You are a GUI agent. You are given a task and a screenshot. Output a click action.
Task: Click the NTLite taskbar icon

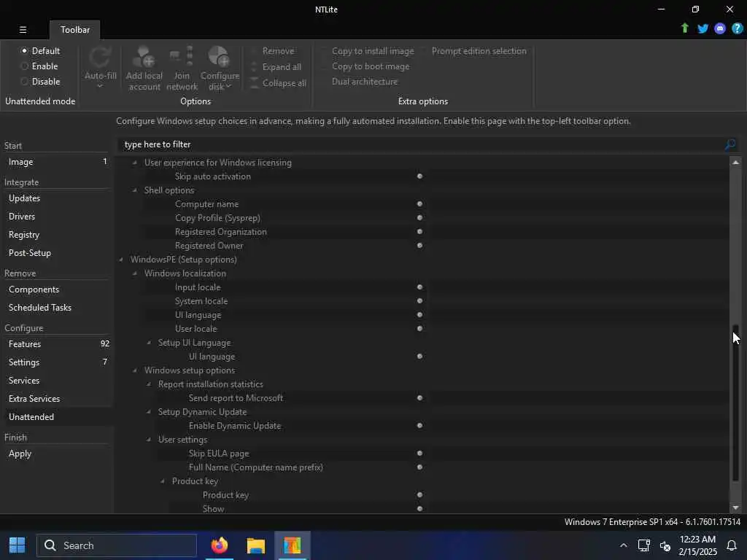click(x=292, y=545)
